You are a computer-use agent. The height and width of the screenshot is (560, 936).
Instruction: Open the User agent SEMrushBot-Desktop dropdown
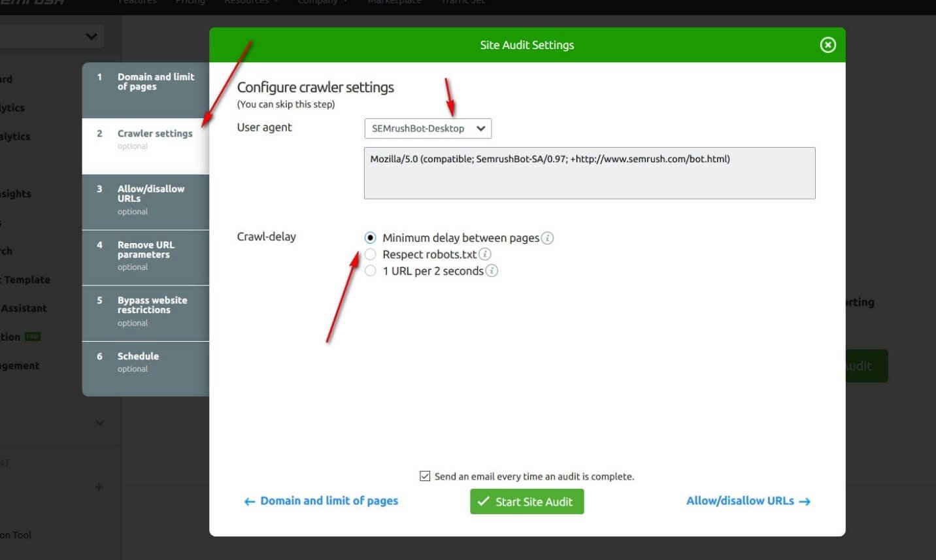(x=427, y=129)
